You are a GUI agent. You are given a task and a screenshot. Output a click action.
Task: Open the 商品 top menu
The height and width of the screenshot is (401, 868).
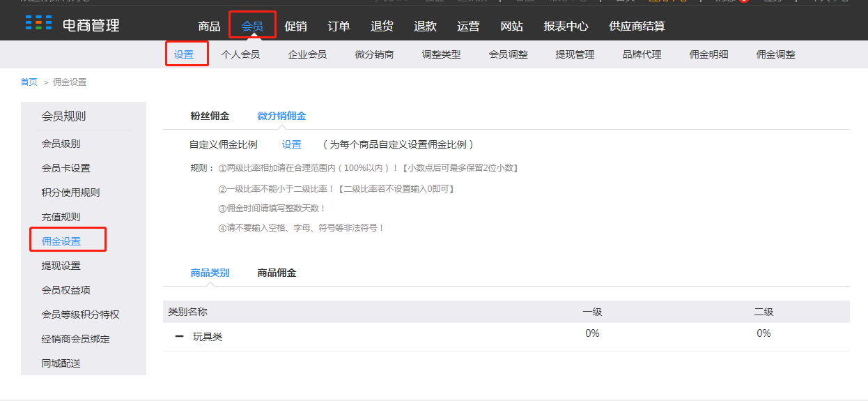(x=209, y=26)
